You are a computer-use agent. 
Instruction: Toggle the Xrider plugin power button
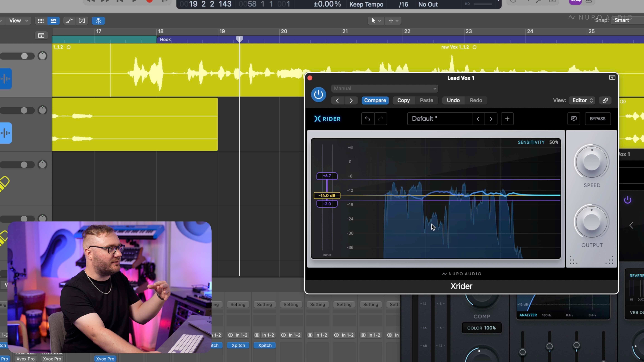[x=318, y=95]
